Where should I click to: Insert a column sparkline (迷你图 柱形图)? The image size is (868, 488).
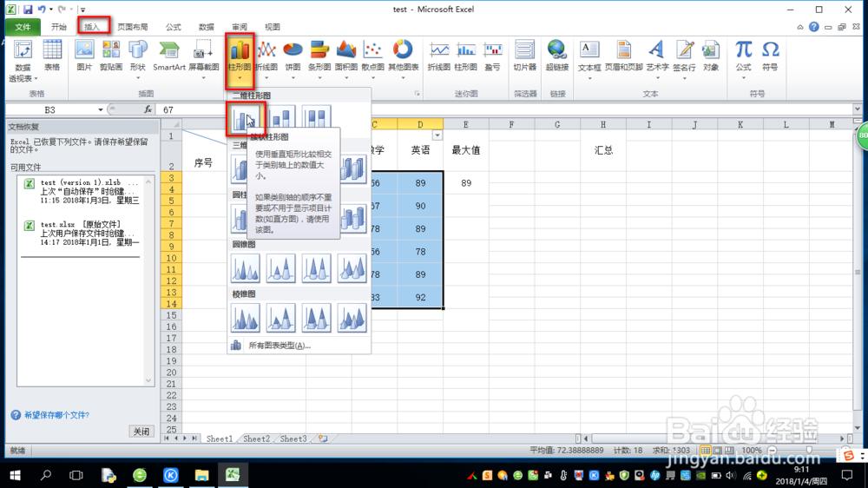tap(465, 56)
